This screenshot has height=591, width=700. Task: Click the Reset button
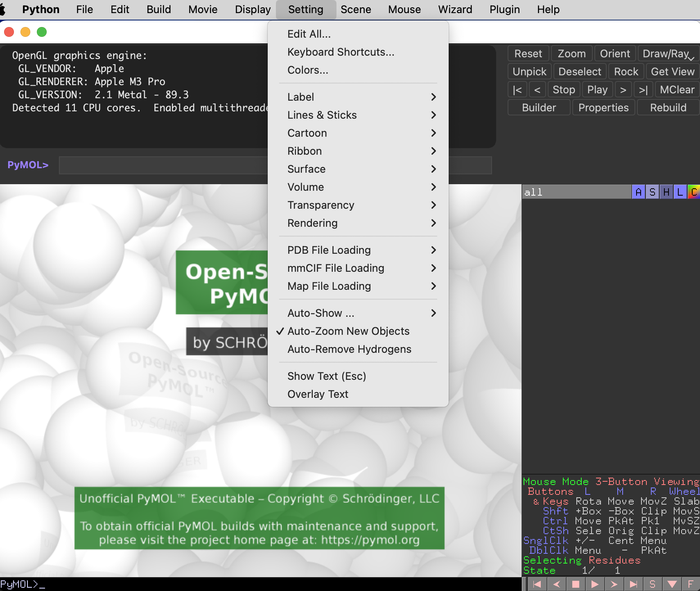[x=528, y=54]
